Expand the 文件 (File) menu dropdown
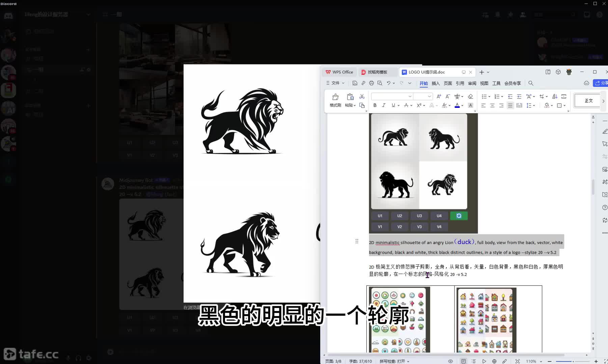Screen dimensions: 608x364 [x=335, y=83]
